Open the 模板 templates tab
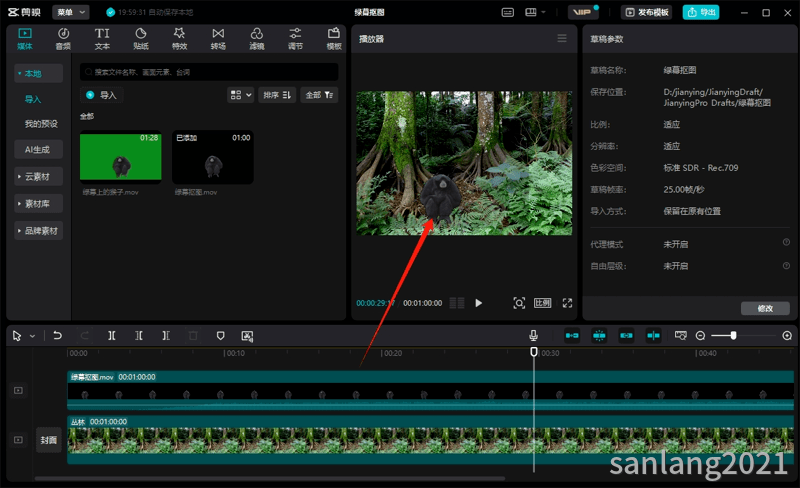 click(334, 39)
